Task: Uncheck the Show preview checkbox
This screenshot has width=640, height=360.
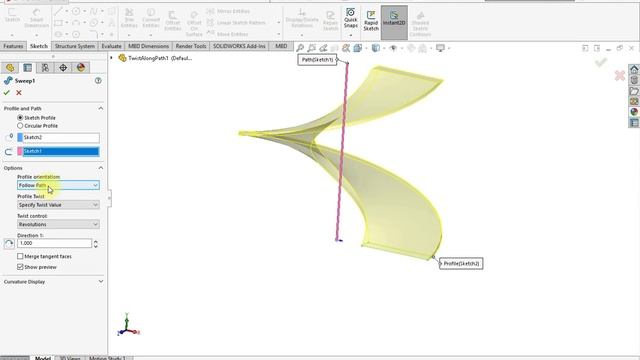Action: pos(20,267)
